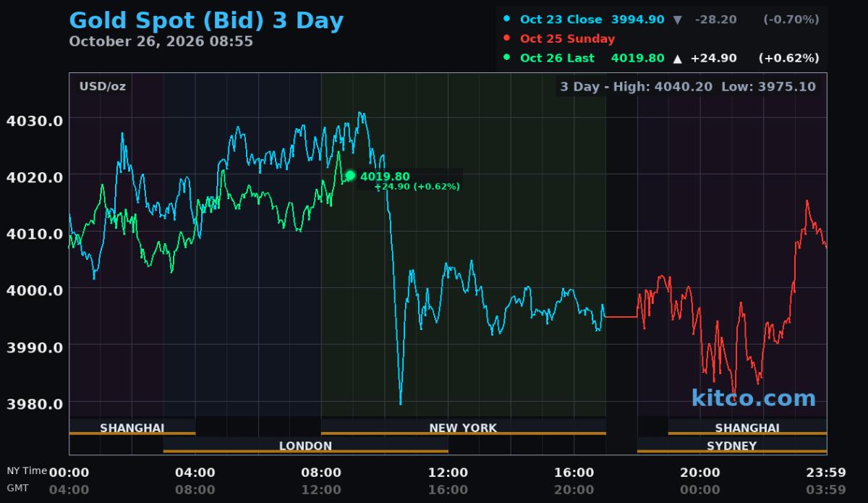Click the "GMT" axis row label
This screenshot has height=503, width=868.
coord(18,489)
